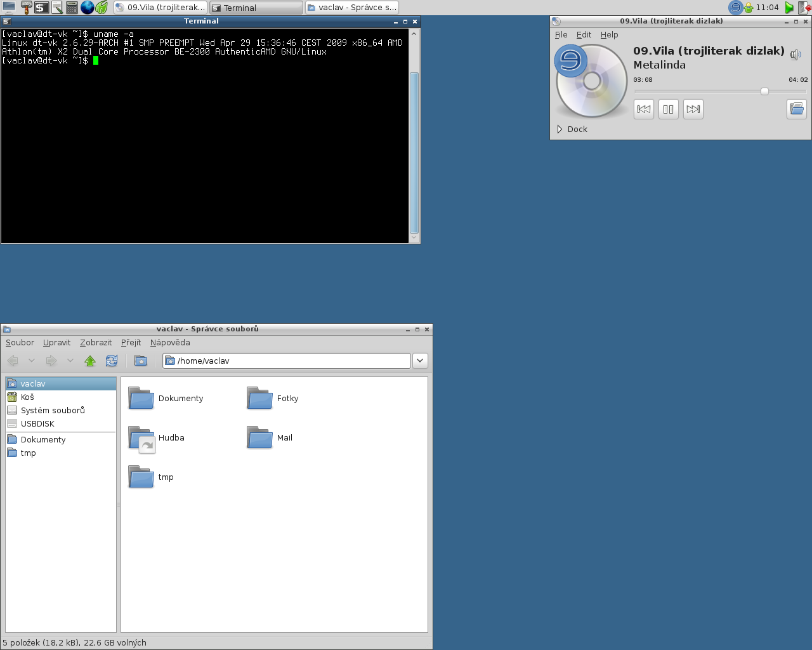Open the Soubor menu in file manager
812x650 pixels.
[20, 342]
